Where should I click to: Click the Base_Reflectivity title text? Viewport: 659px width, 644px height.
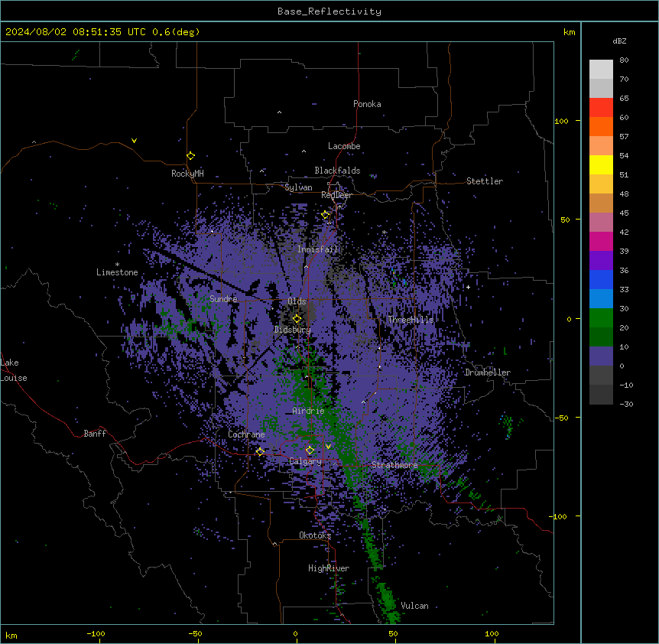329,11
